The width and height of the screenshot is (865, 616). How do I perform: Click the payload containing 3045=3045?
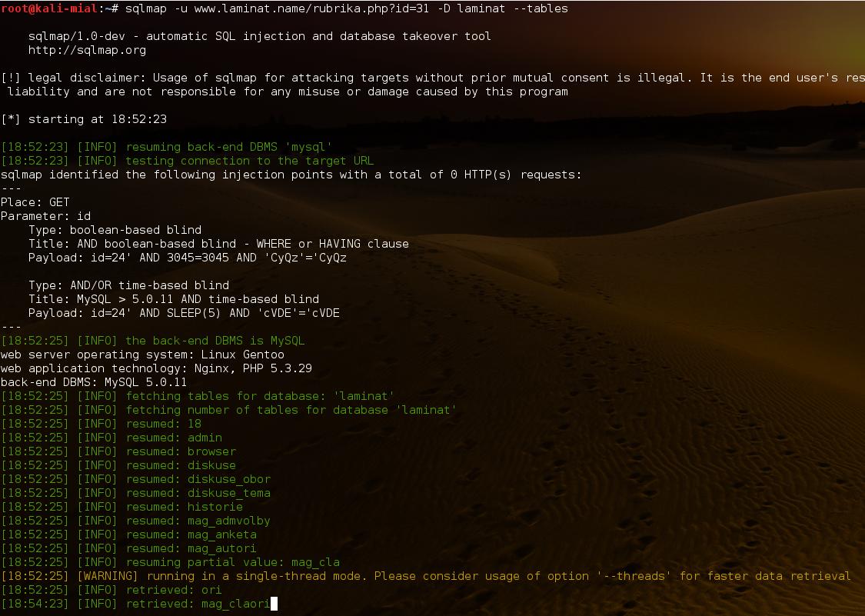(188, 257)
